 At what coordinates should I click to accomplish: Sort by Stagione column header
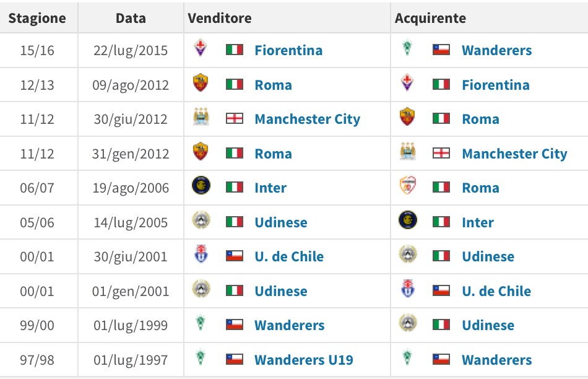coord(37,18)
